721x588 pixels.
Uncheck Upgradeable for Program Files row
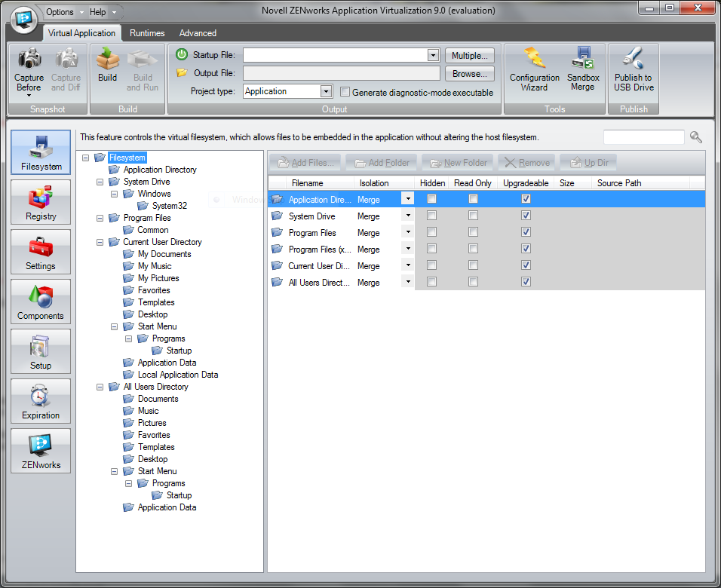[x=526, y=231]
